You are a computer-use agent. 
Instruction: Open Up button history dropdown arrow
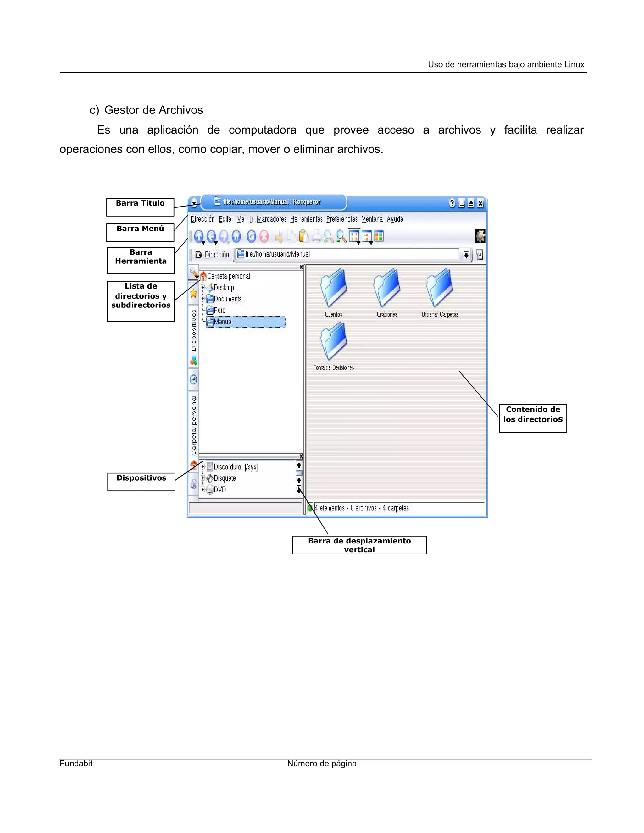(203, 243)
